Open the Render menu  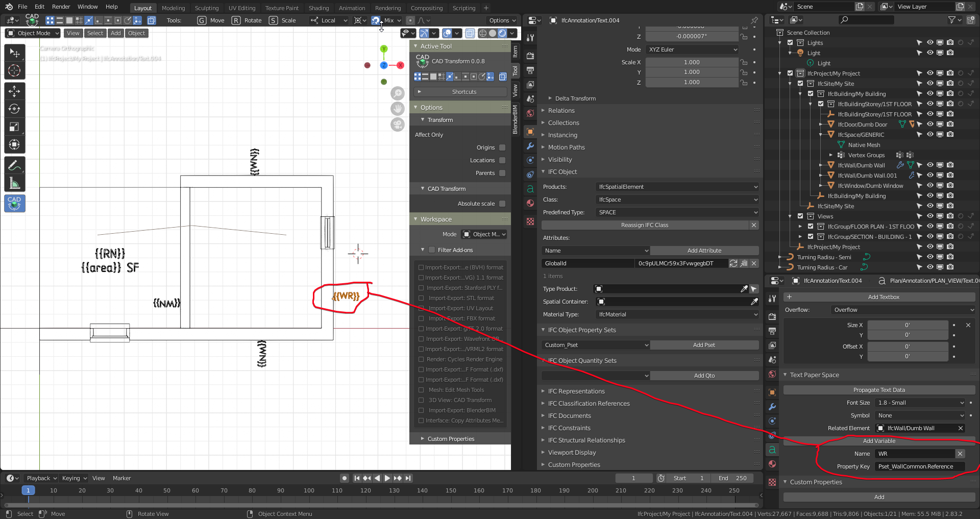[61, 7]
